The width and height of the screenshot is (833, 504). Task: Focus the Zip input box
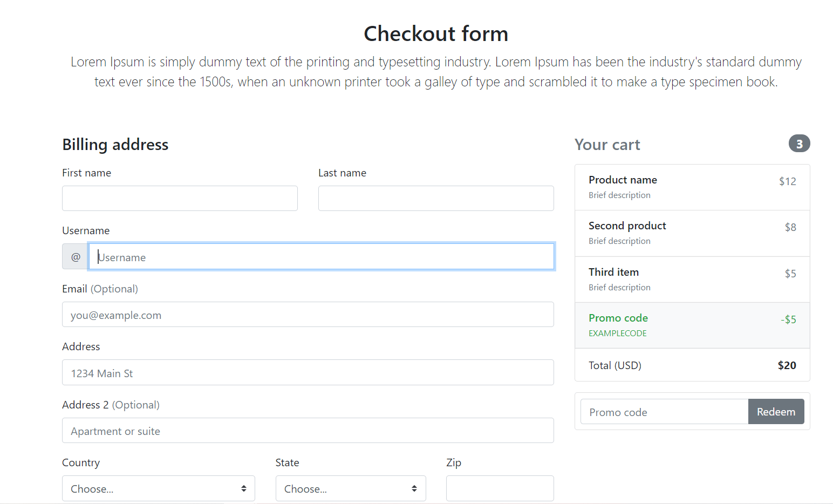click(500, 488)
